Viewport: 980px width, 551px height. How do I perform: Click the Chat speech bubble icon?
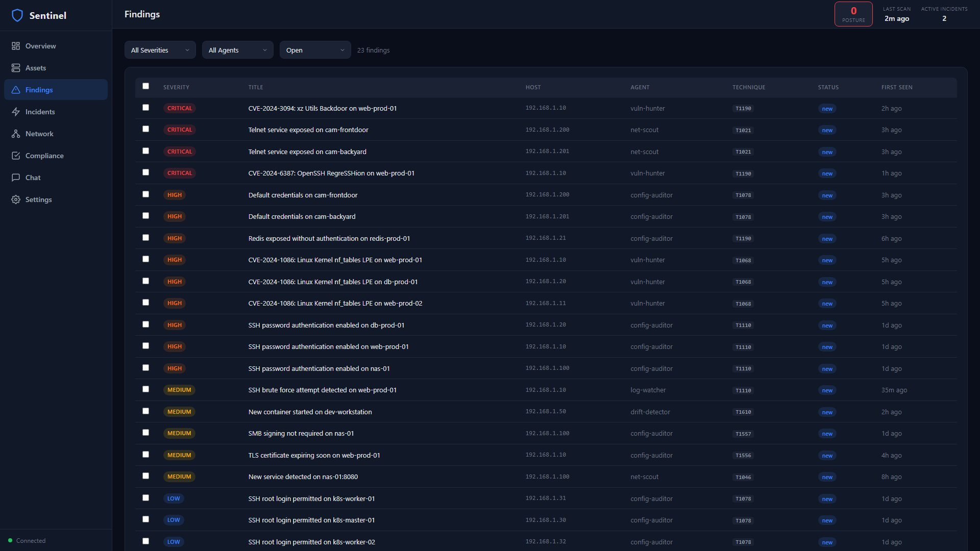(16, 178)
